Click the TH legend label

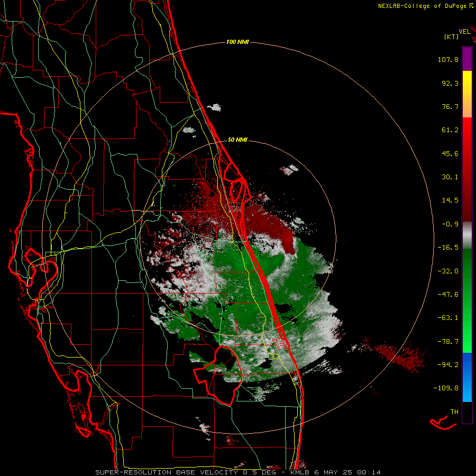pos(454,412)
